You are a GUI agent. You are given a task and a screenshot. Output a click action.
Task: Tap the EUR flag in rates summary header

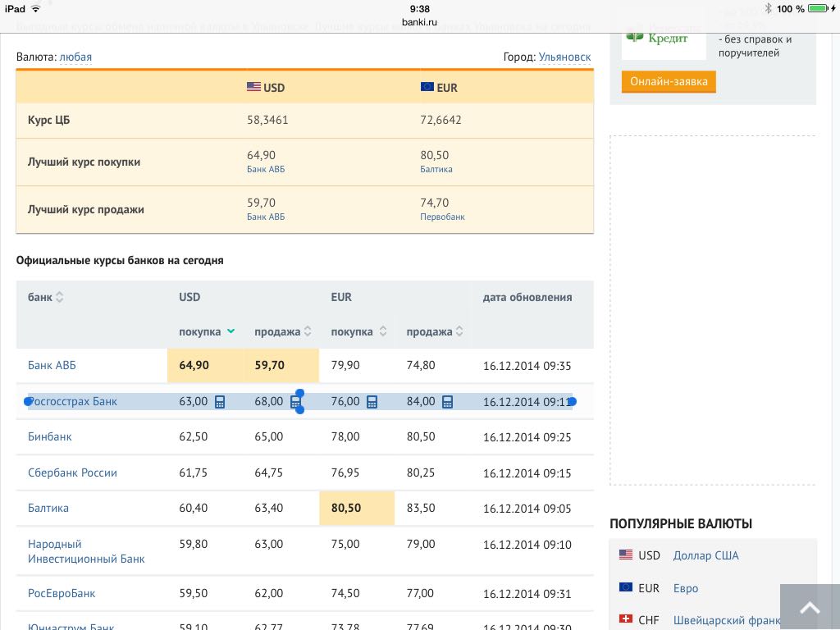click(427, 87)
